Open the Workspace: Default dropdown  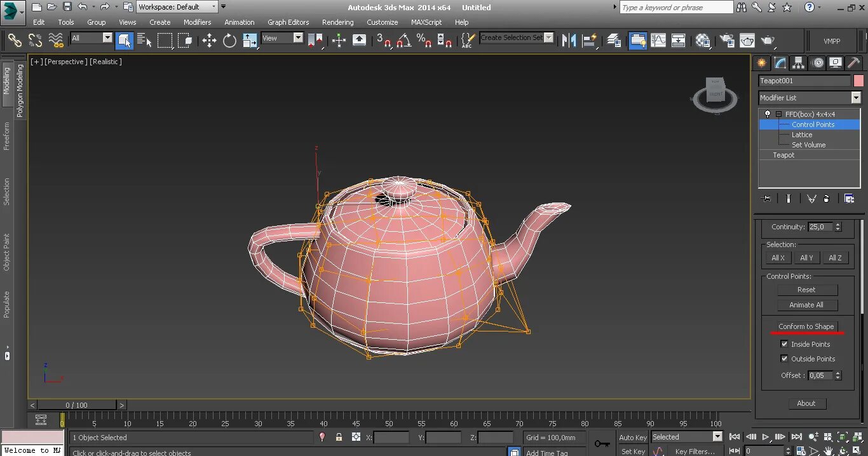point(177,7)
